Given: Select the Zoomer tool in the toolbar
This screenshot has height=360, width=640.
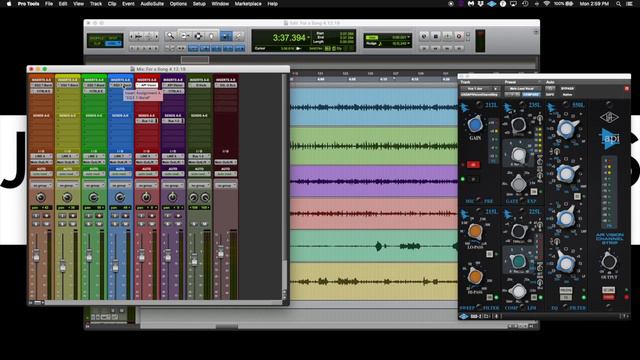Looking at the screenshot, I should click(171, 36).
